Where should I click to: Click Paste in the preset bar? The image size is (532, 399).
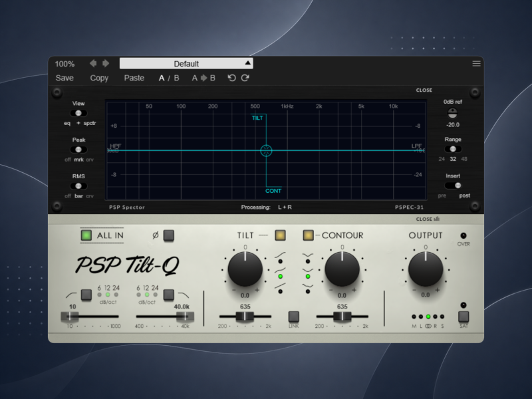click(134, 78)
